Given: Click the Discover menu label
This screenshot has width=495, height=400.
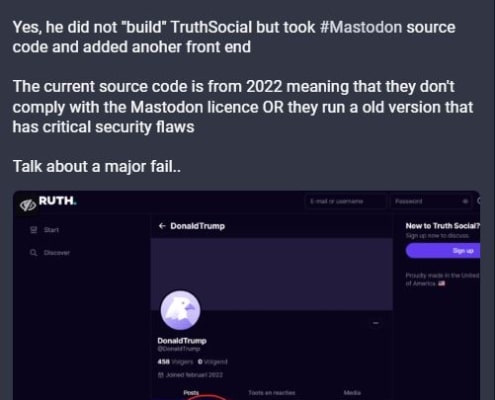Looking at the screenshot, I should pyautogui.click(x=57, y=253).
